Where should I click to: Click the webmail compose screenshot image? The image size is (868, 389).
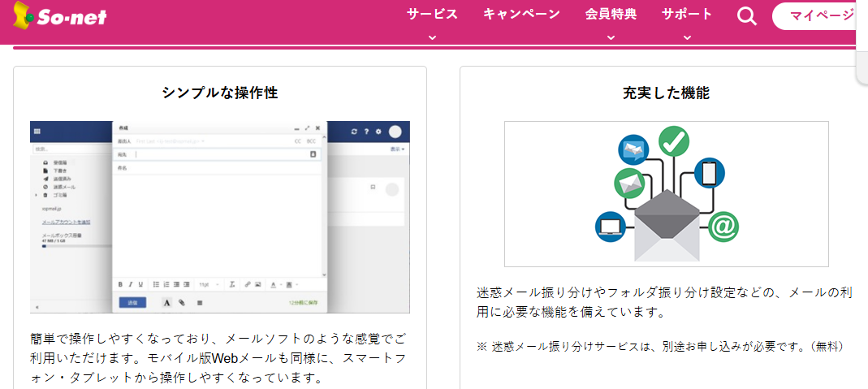click(x=220, y=217)
